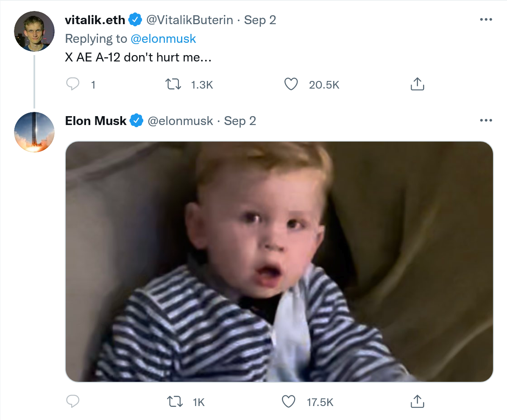Open the @VitalikButerin handle
Screen dimensions: 507x420
coord(189,20)
